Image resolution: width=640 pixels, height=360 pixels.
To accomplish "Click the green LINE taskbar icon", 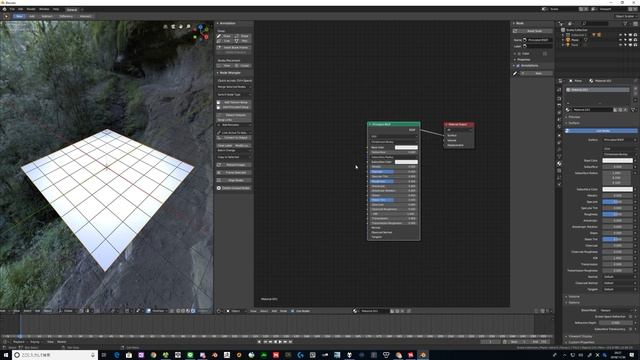I will 190,355.
